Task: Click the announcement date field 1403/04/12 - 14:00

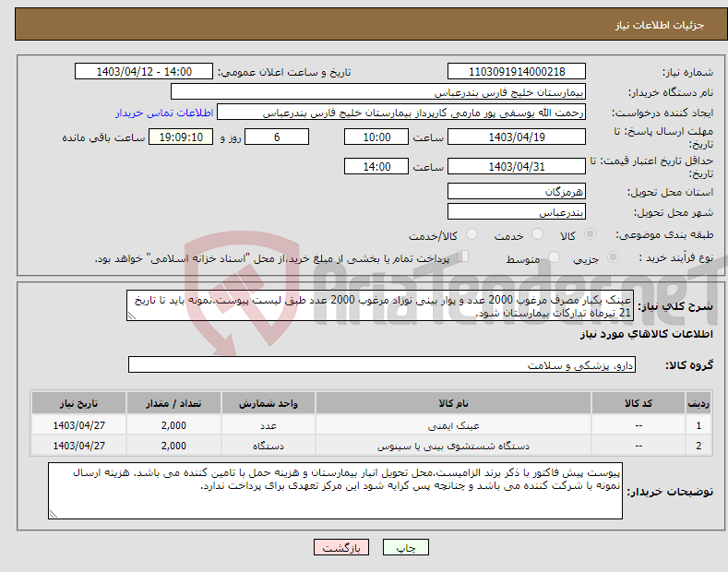Action: [144, 72]
